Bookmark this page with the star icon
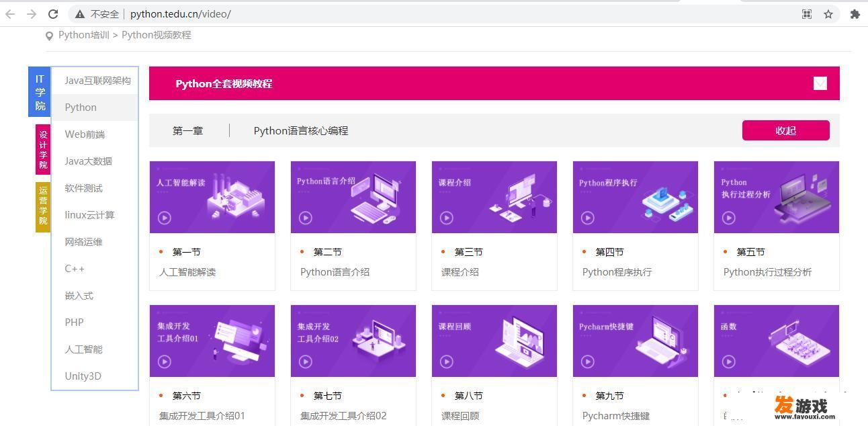The width and height of the screenshot is (868, 426). [x=828, y=14]
